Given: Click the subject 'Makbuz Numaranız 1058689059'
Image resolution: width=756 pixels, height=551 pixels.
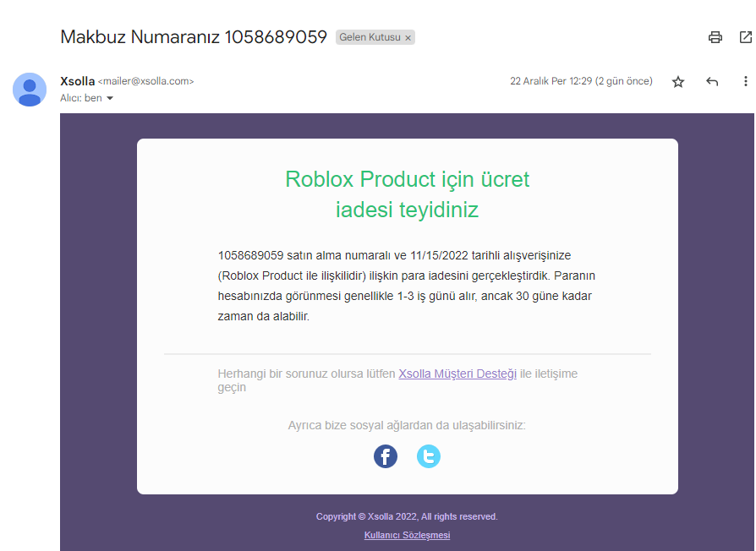Looking at the screenshot, I should [x=194, y=37].
